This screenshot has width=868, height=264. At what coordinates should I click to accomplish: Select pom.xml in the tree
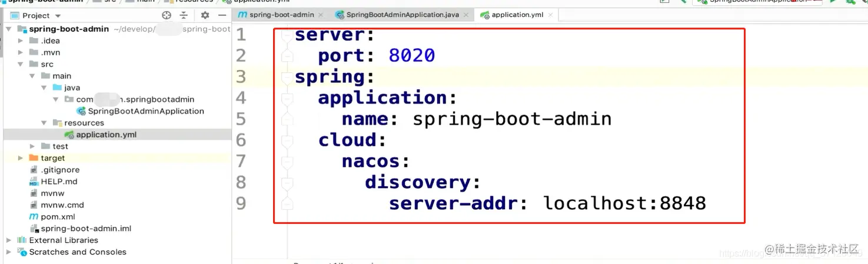(58, 217)
